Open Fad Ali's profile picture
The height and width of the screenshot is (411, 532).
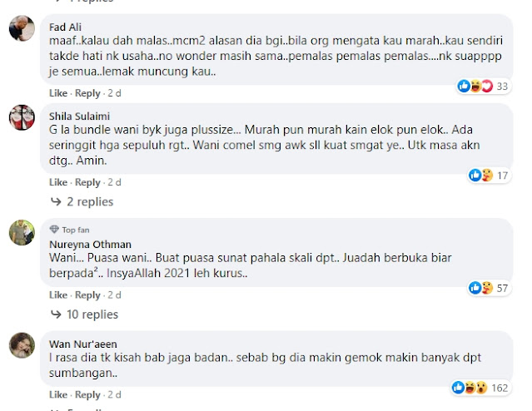click(x=22, y=28)
